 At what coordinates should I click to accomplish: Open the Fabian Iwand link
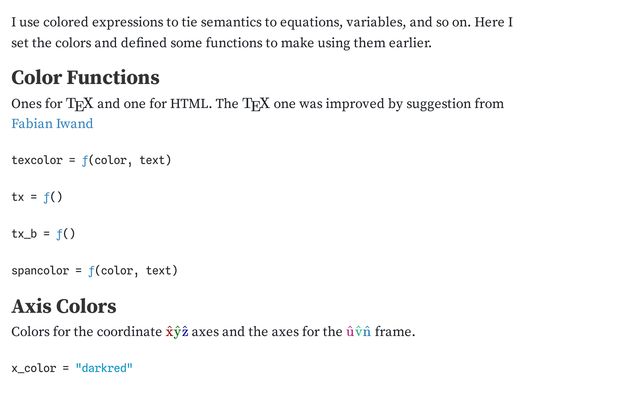[x=52, y=124]
